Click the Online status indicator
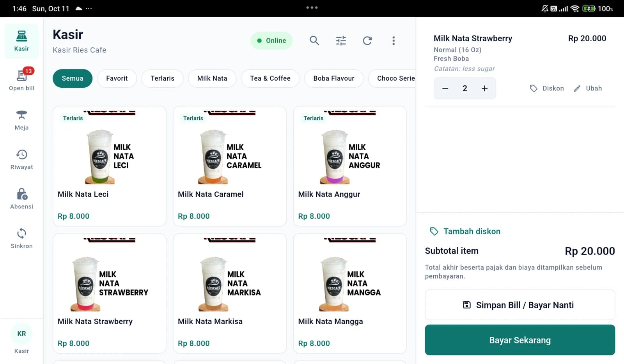Screen dimensions: 624x364 coord(271,41)
